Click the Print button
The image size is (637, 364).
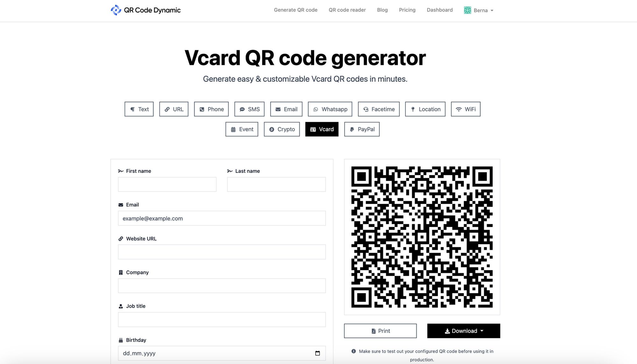(x=380, y=331)
